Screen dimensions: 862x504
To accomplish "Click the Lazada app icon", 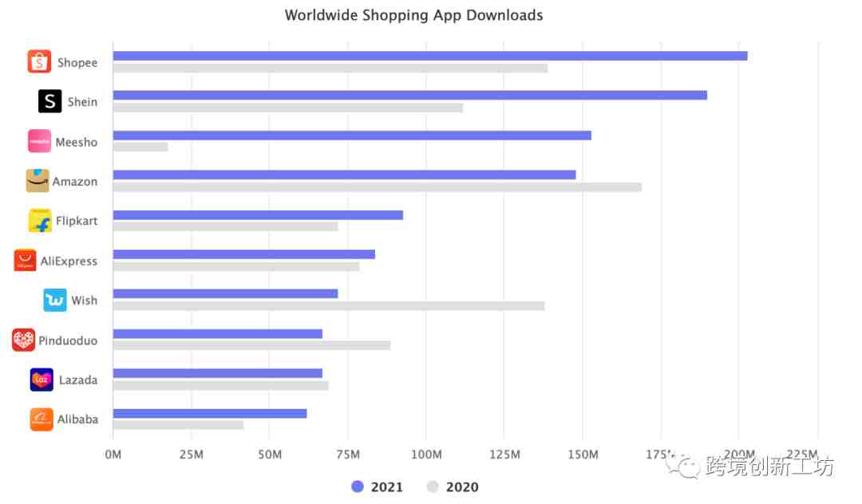I will 42,380.
